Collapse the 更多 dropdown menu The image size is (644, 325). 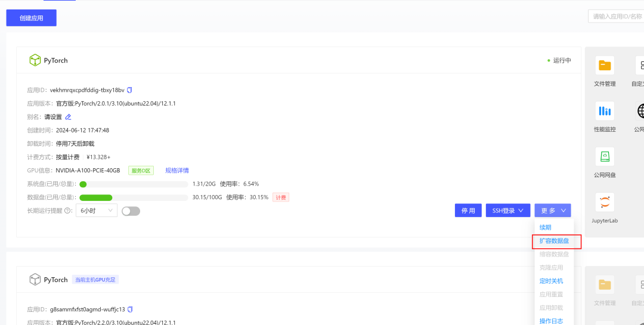pos(552,211)
